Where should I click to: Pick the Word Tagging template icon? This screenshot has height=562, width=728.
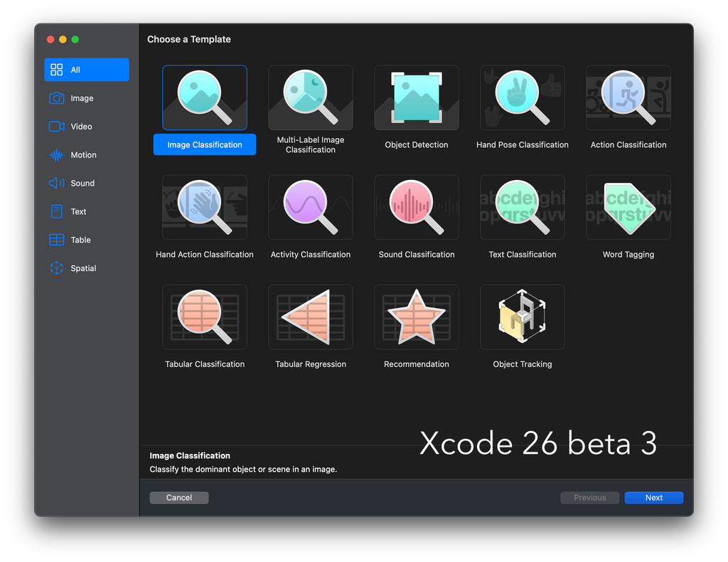tap(628, 207)
